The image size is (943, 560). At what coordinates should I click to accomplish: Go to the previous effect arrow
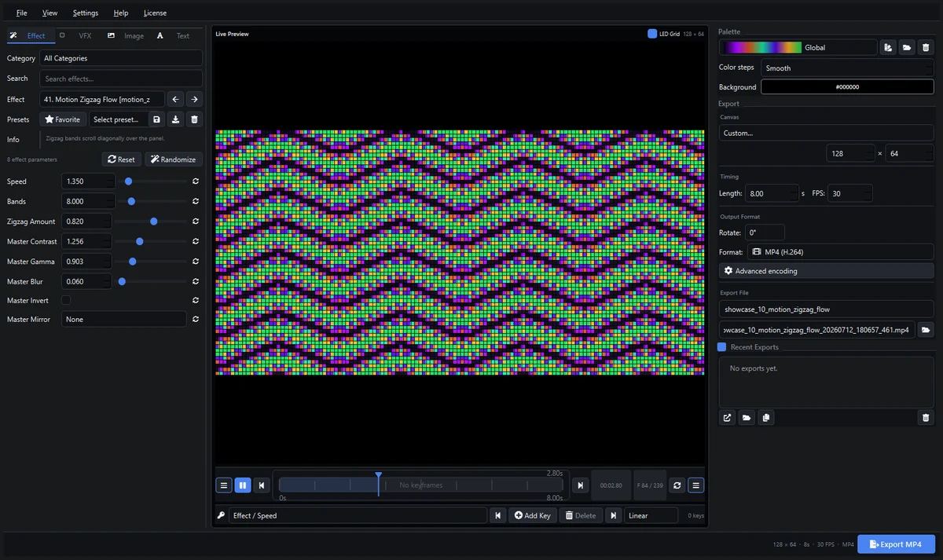(176, 99)
